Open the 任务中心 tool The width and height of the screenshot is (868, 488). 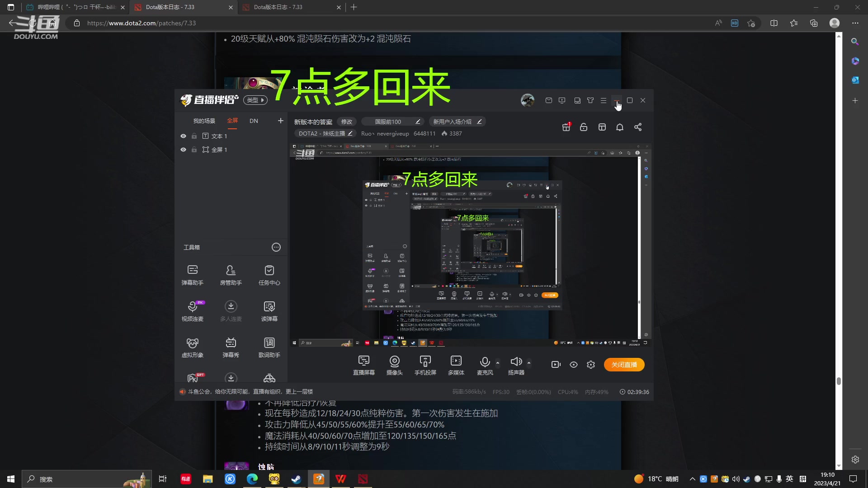pyautogui.click(x=269, y=275)
